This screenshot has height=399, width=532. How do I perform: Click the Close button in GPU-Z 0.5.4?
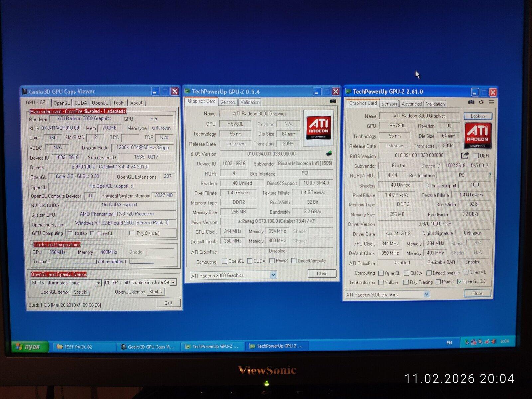[322, 273]
